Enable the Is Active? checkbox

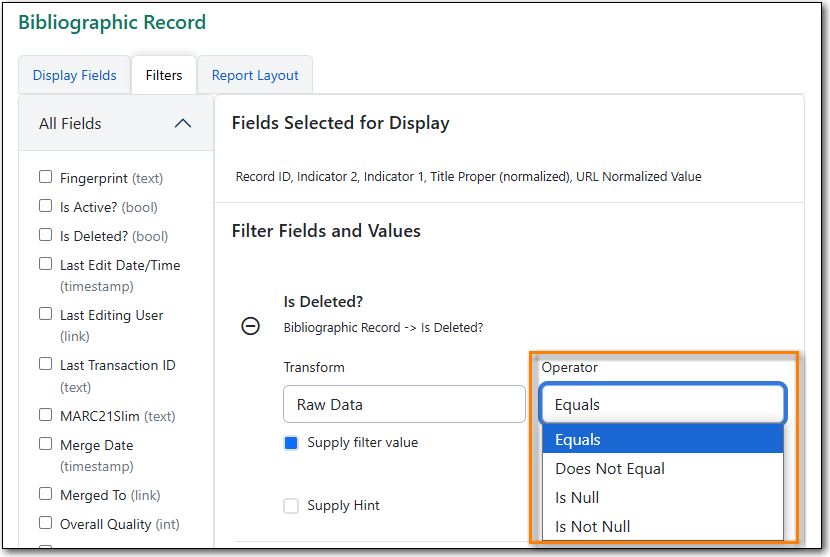point(46,206)
